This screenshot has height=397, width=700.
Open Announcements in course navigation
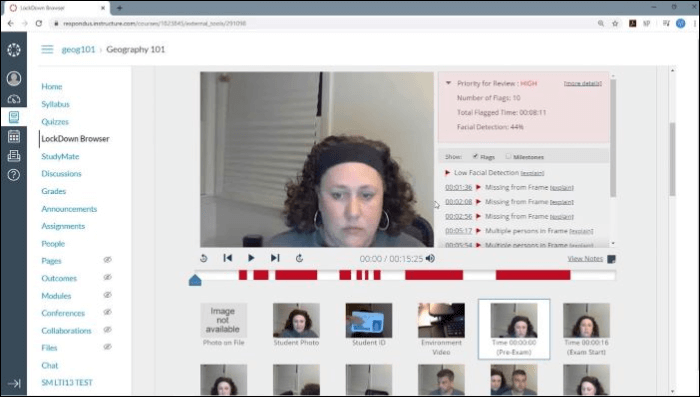(x=69, y=209)
